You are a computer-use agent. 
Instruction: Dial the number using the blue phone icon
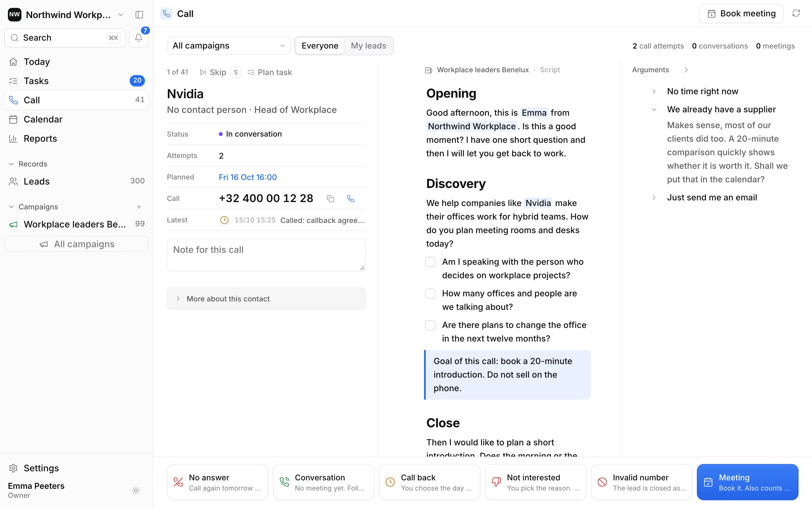351,199
